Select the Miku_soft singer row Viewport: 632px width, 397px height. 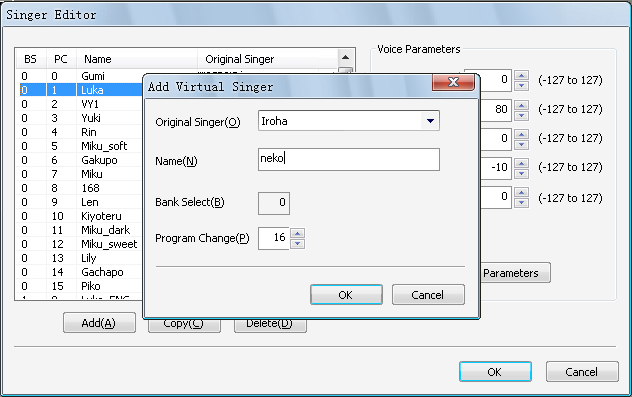81,146
